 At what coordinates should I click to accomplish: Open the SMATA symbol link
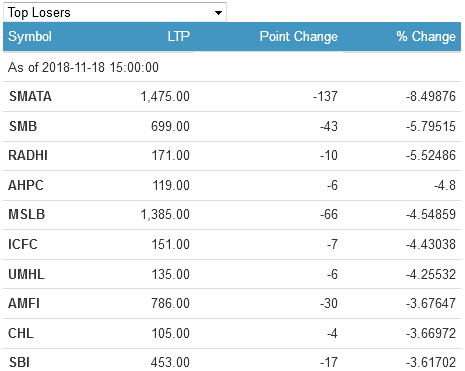[30, 96]
